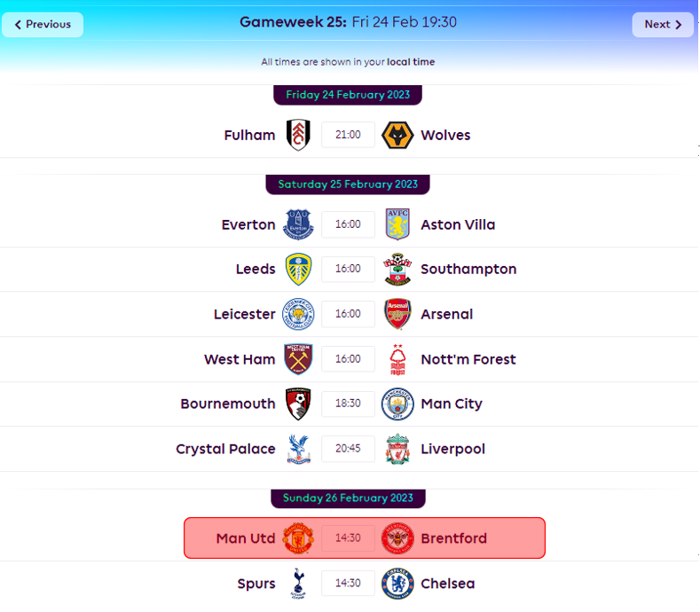Select the highlighted Man Utd vs Brentford fixture

[x=365, y=537]
